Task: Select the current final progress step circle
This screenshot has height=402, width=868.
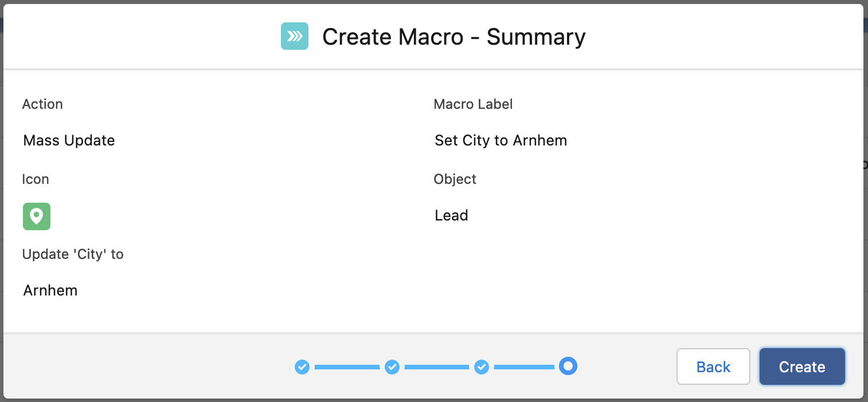Action: (x=568, y=365)
